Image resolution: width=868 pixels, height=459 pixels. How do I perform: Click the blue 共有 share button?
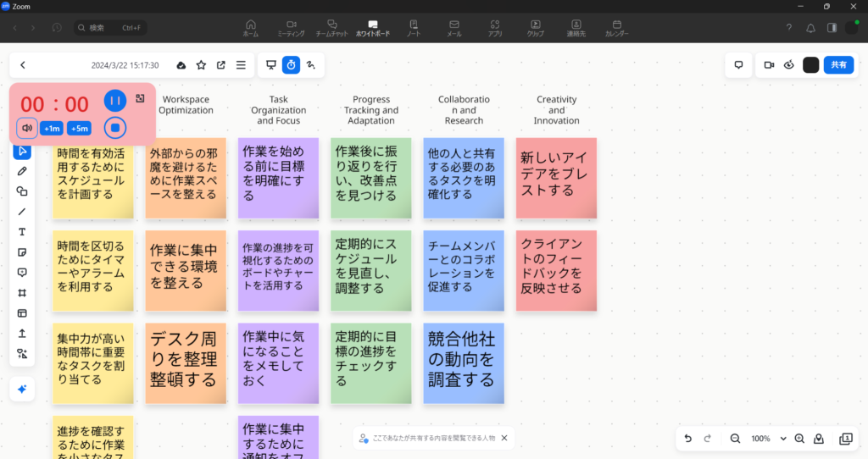[837, 65]
